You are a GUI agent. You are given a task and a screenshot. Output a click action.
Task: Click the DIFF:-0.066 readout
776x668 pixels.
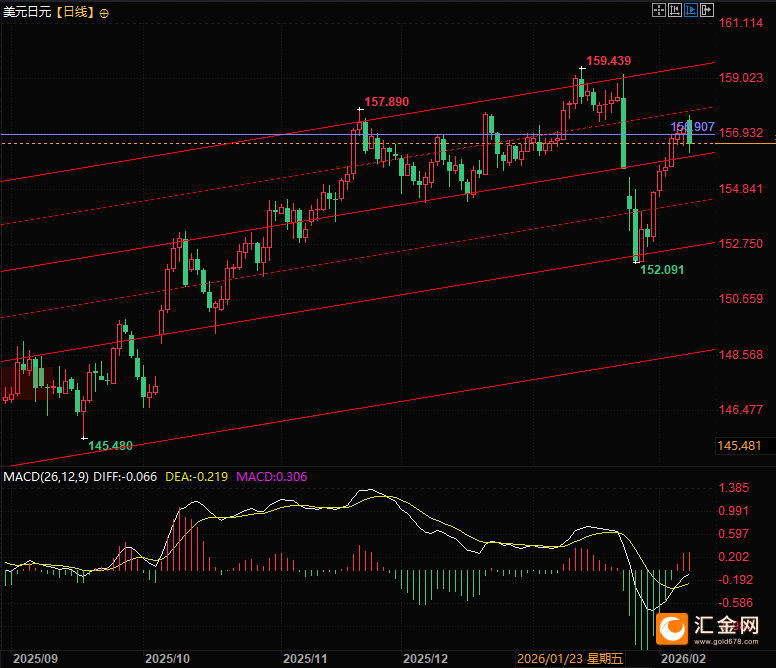coord(125,477)
